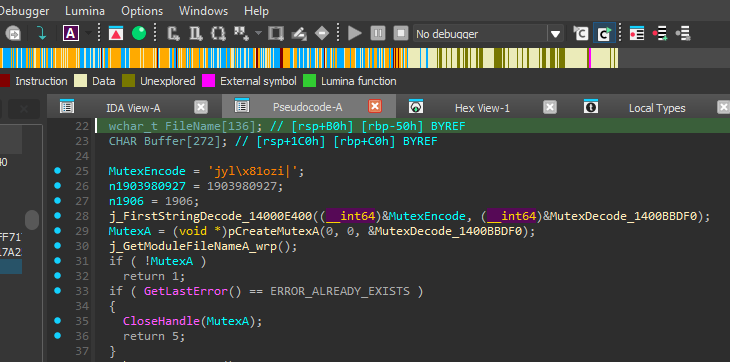Toggle breakpoint dot on line 30
730x362 pixels.
57,245
